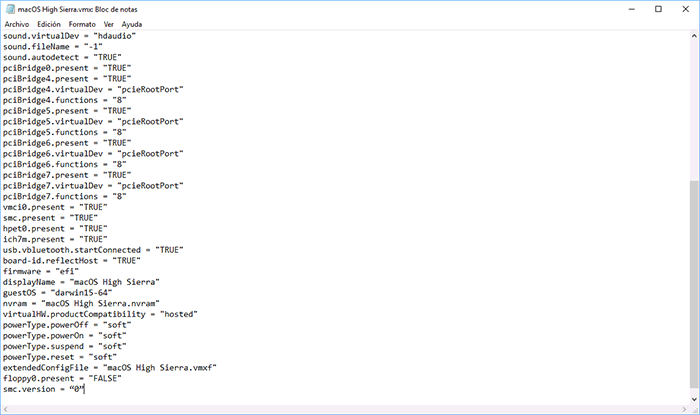Open the Formato menu

click(x=82, y=24)
